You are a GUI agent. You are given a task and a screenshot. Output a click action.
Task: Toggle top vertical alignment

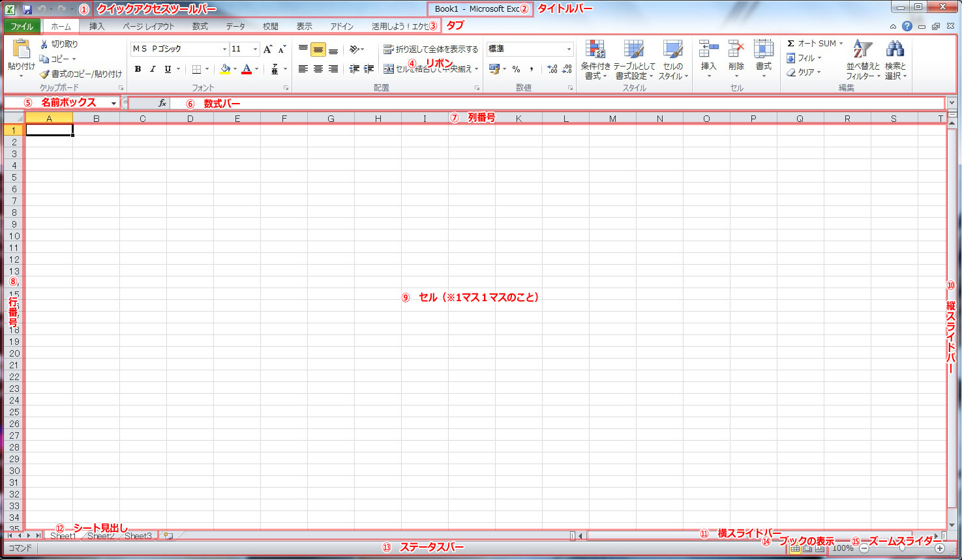pyautogui.click(x=303, y=49)
